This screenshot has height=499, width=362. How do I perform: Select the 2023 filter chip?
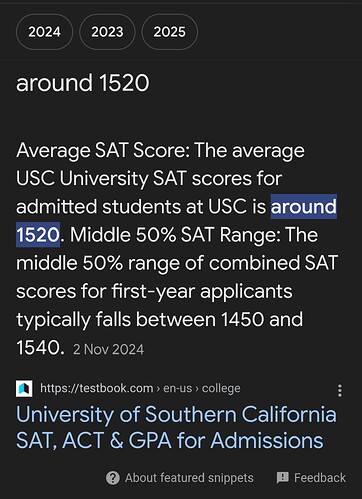click(x=107, y=32)
